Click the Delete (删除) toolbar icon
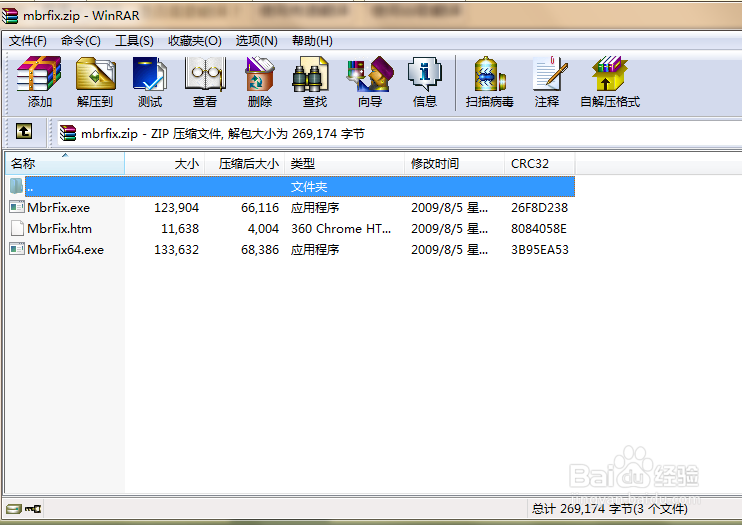The width and height of the screenshot is (742, 525). pyautogui.click(x=259, y=74)
